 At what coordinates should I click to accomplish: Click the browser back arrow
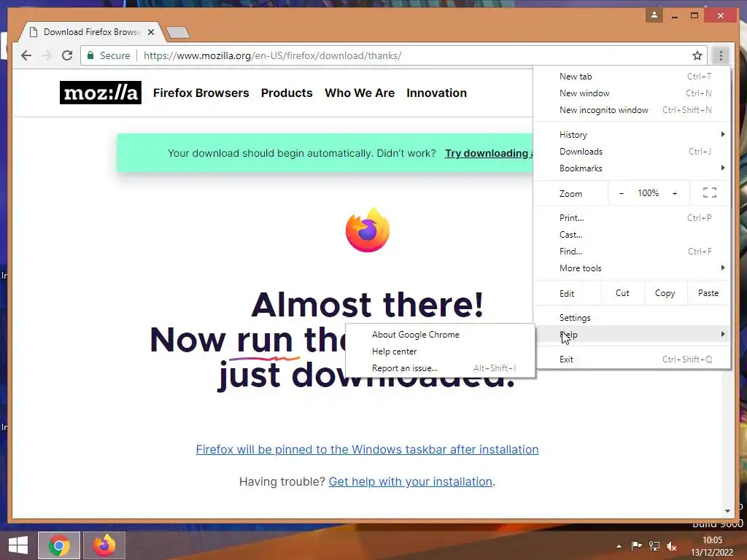point(26,55)
